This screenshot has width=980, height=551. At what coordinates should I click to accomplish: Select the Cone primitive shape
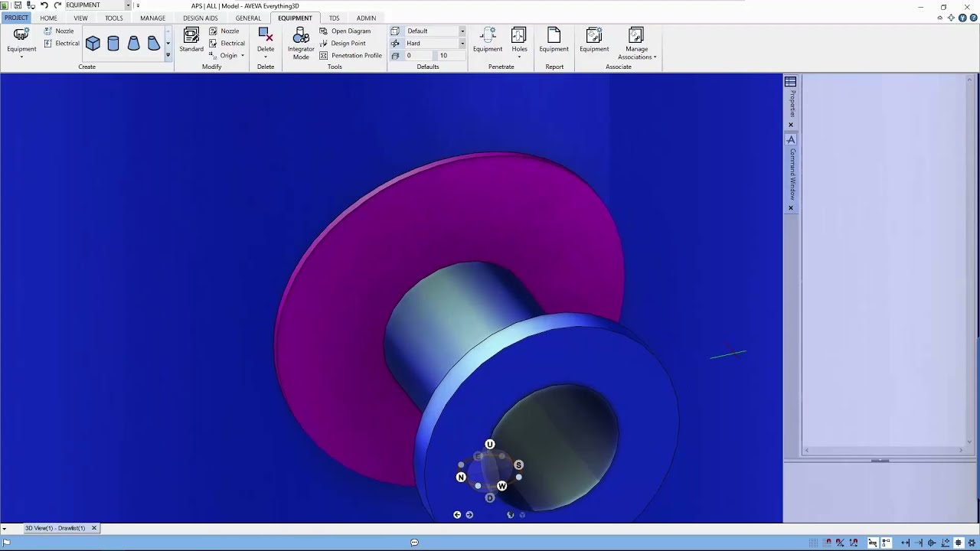[x=134, y=44]
